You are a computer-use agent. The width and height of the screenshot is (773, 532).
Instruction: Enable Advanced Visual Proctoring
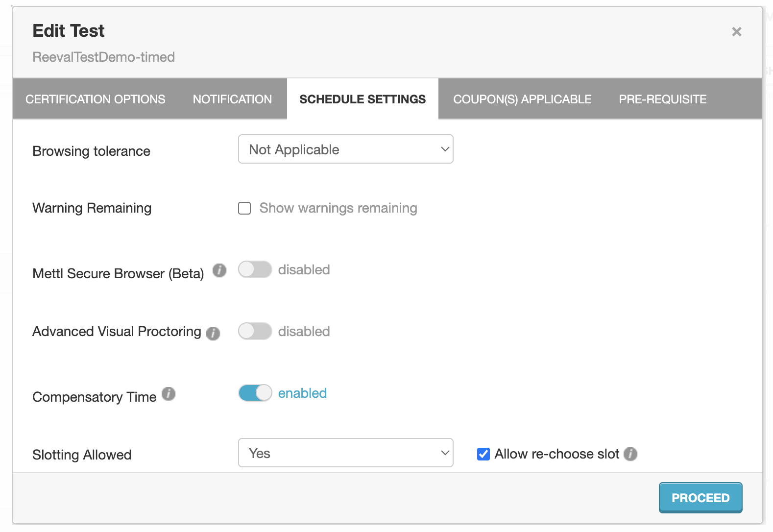[255, 331]
